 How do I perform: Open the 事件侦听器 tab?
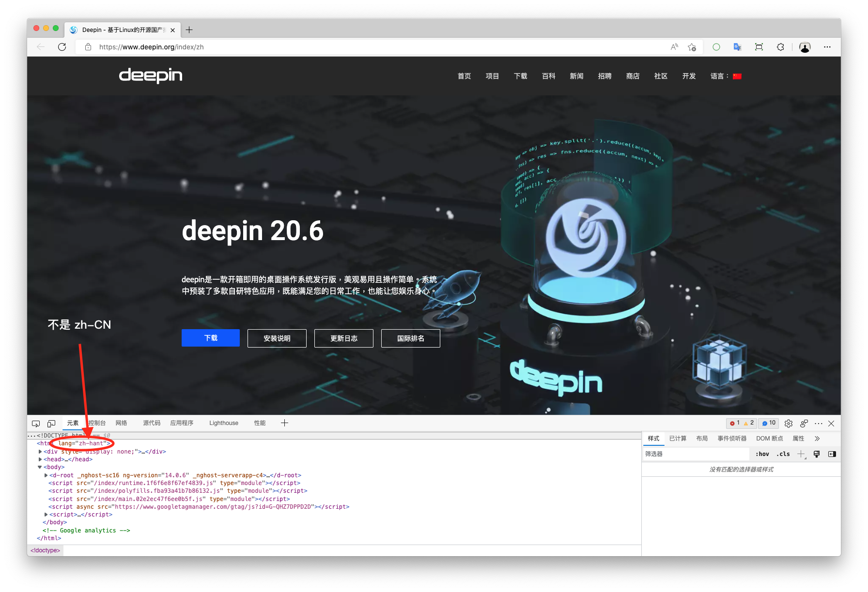[x=732, y=439]
